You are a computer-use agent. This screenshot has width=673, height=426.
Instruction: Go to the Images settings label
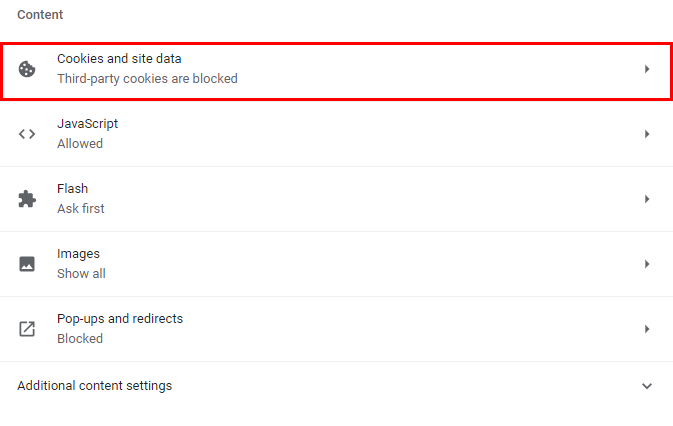point(78,254)
